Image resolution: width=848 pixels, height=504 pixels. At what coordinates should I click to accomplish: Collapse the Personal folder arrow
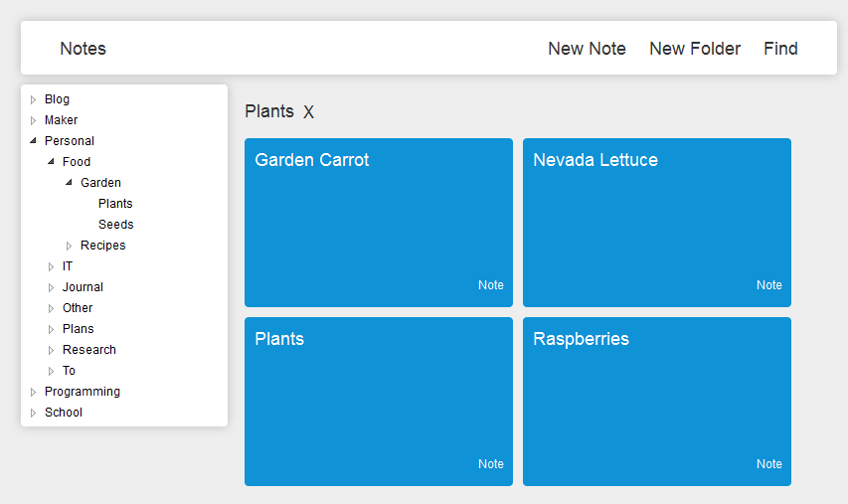point(33,141)
